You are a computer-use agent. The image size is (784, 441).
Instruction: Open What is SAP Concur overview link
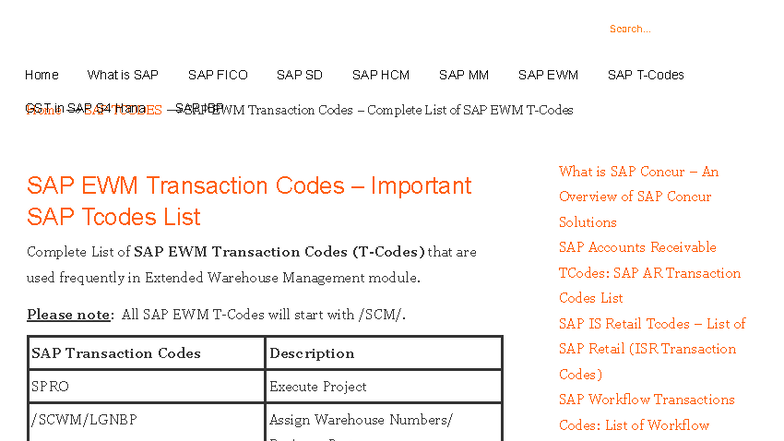pos(638,197)
